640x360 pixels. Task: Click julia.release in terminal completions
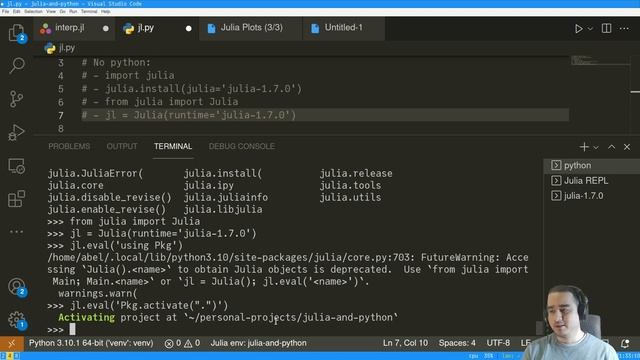pos(356,173)
